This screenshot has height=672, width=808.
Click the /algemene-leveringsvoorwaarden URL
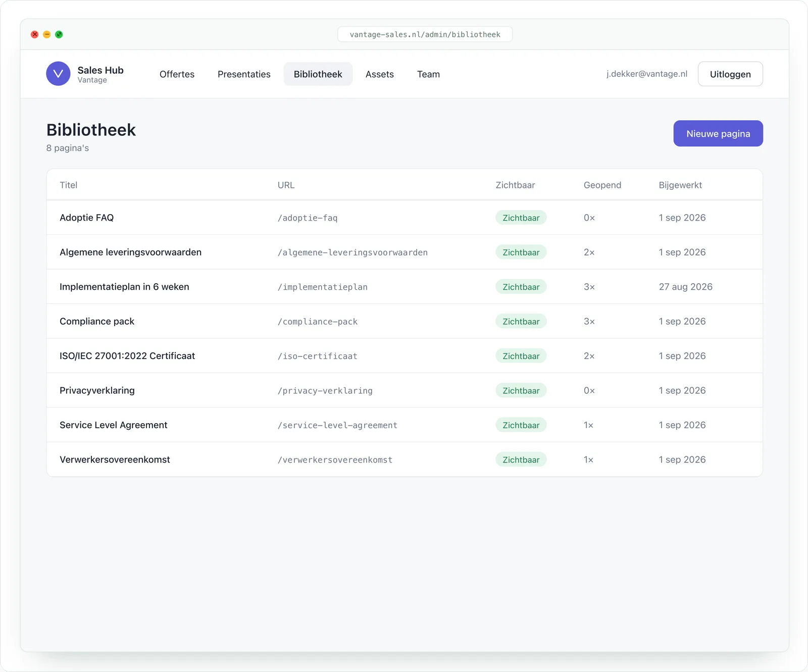point(352,252)
